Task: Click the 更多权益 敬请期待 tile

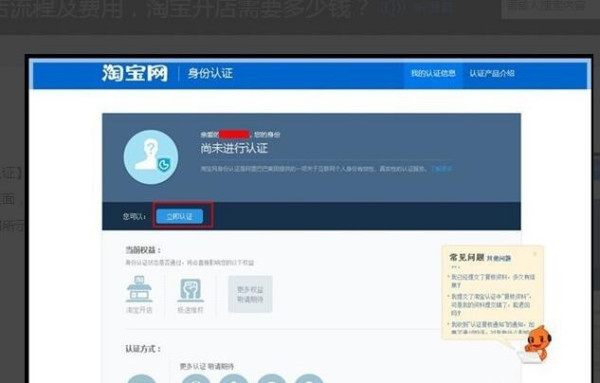Action: pyautogui.click(x=250, y=294)
